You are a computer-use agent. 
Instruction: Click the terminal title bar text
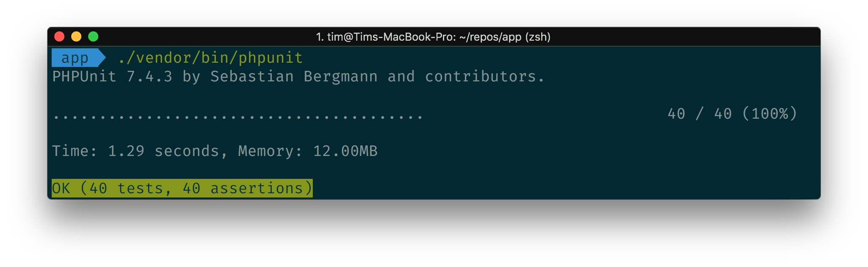[x=433, y=37]
